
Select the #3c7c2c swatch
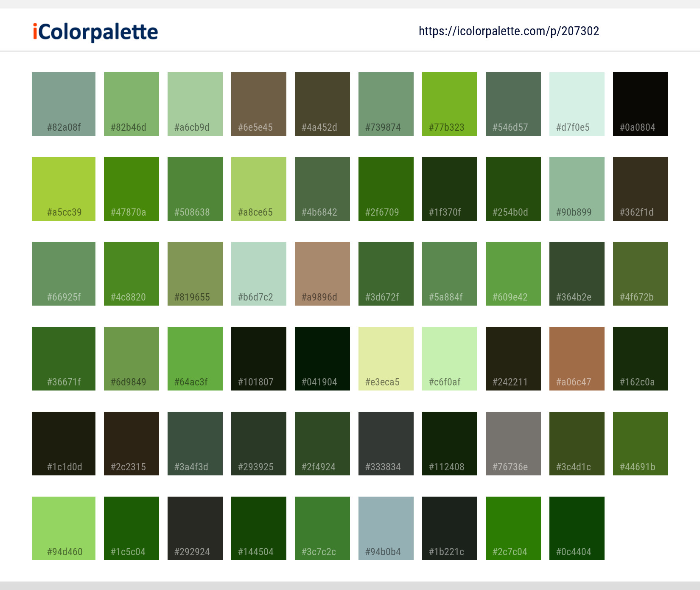pos(322,528)
